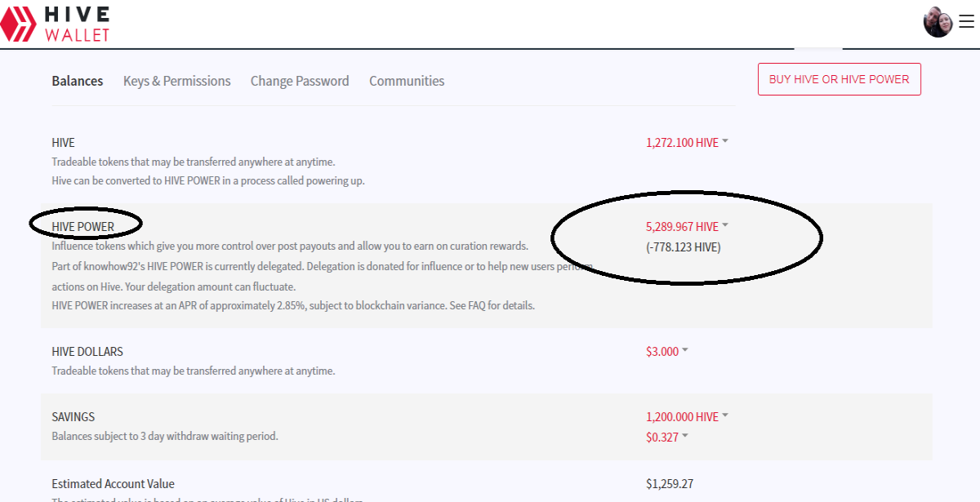The height and width of the screenshot is (502, 980).
Task: Expand the 1,200.000 HIVE savings dropdown
Action: click(687, 416)
